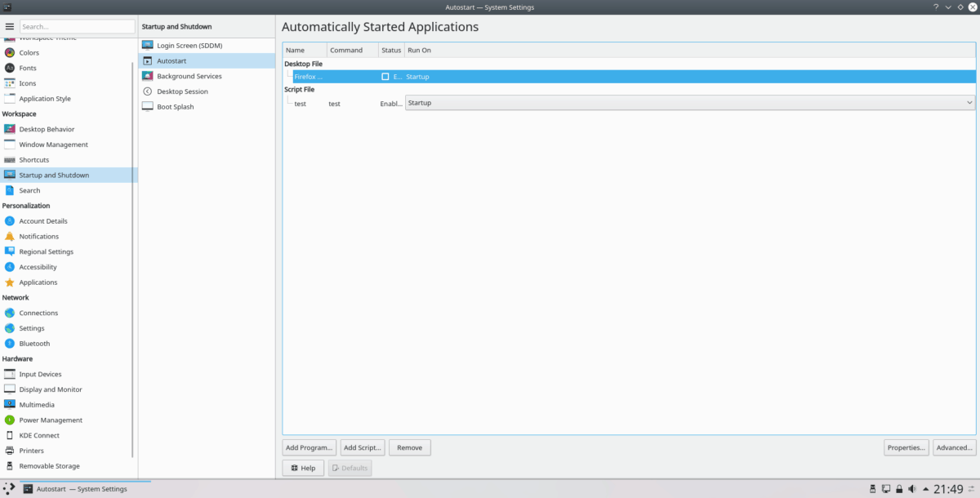Open Boot Splash icon
The height and width of the screenshot is (498, 980).
148,107
